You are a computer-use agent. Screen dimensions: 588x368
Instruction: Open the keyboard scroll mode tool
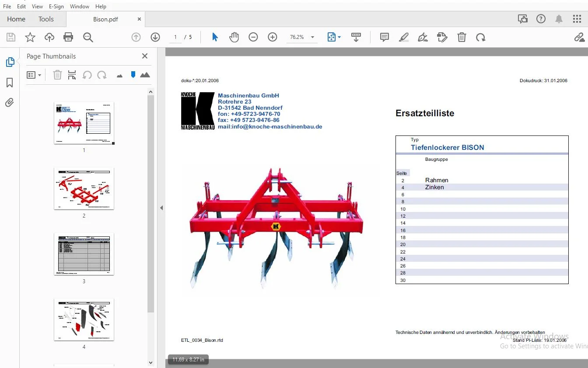(356, 38)
